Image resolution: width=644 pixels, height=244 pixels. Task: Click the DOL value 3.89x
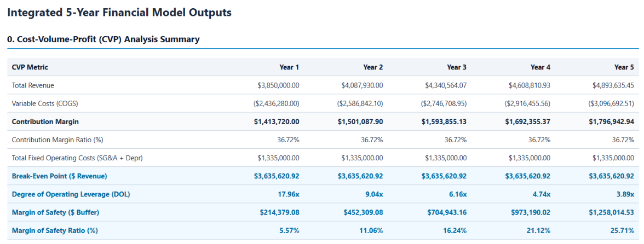pyautogui.click(x=626, y=194)
